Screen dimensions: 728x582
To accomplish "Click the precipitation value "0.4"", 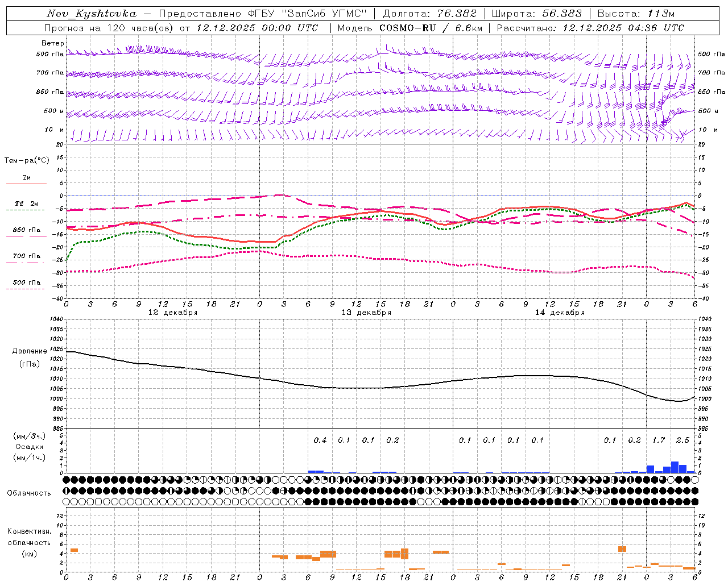I will tap(320, 440).
